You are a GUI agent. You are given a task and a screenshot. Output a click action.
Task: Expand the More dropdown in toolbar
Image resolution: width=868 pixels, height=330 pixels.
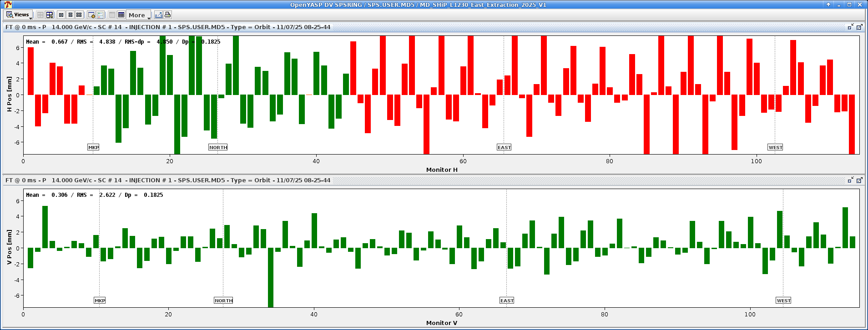pos(139,15)
